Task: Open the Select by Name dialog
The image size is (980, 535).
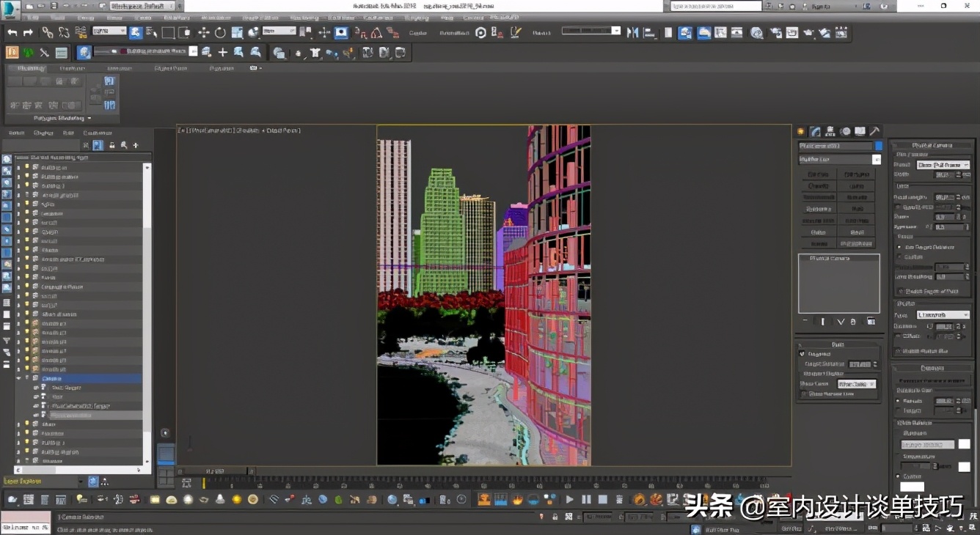Action: (150, 32)
